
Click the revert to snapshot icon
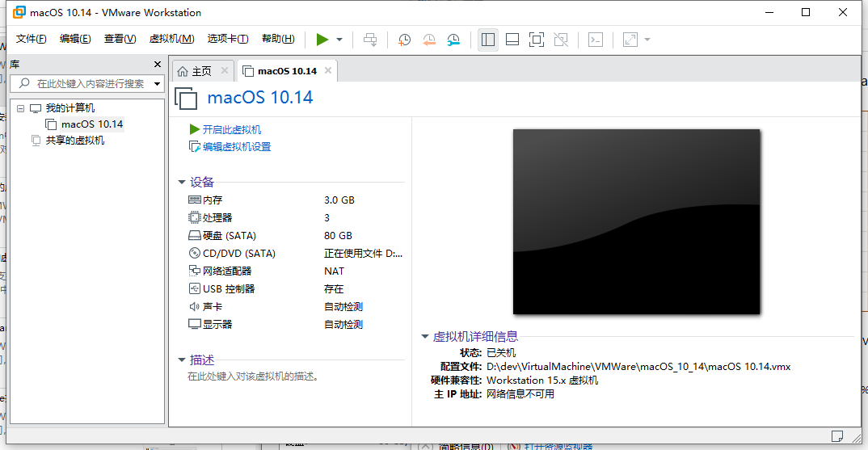pos(429,40)
